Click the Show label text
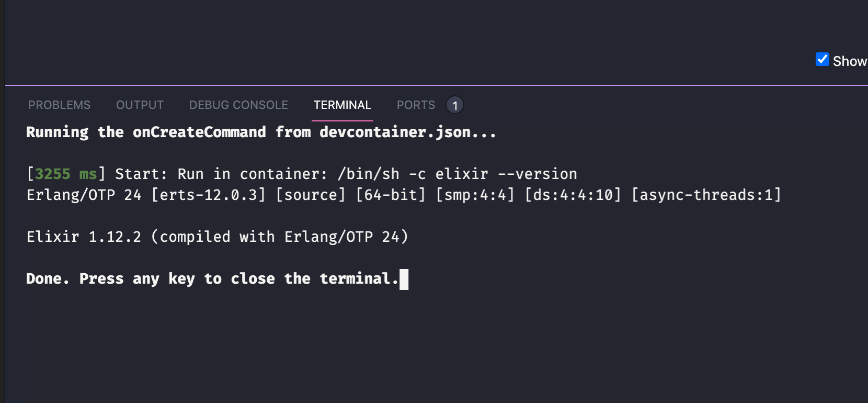This screenshot has height=403, width=868. point(850,61)
